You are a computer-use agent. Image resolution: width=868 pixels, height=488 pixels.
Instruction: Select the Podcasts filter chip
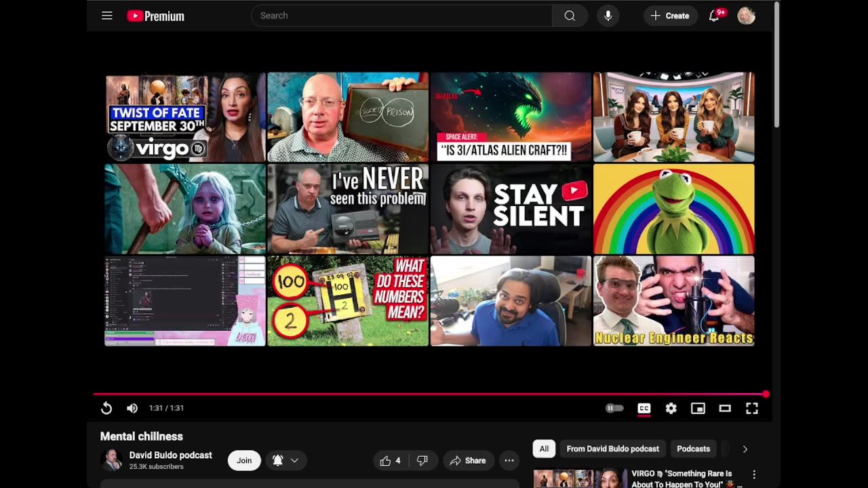point(693,449)
